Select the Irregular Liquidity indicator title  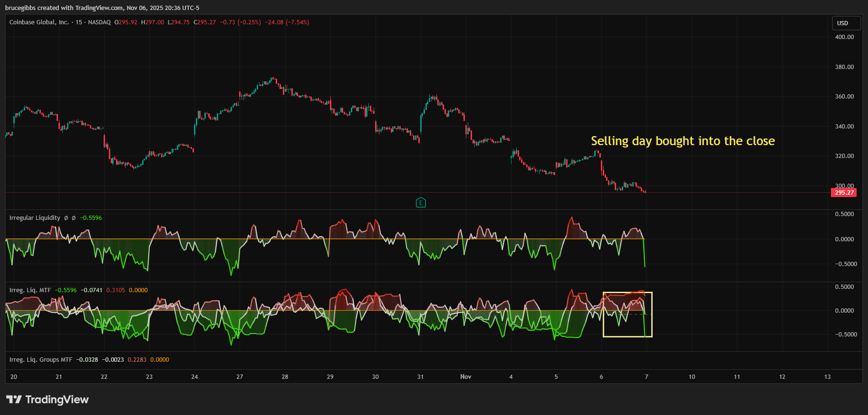pos(35,218)
